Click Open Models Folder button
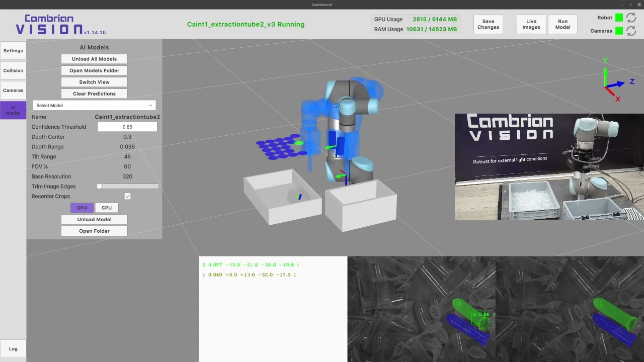 tap(94, 70)
